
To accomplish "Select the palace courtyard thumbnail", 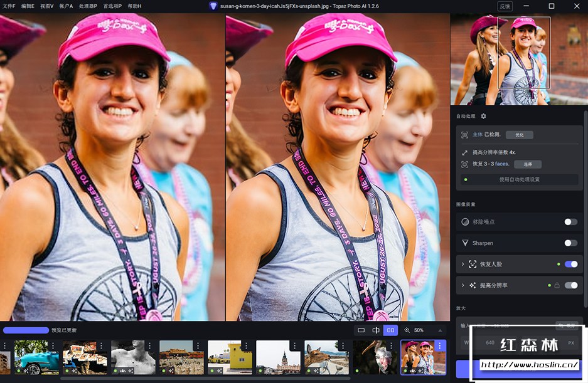I will point(181,357).
